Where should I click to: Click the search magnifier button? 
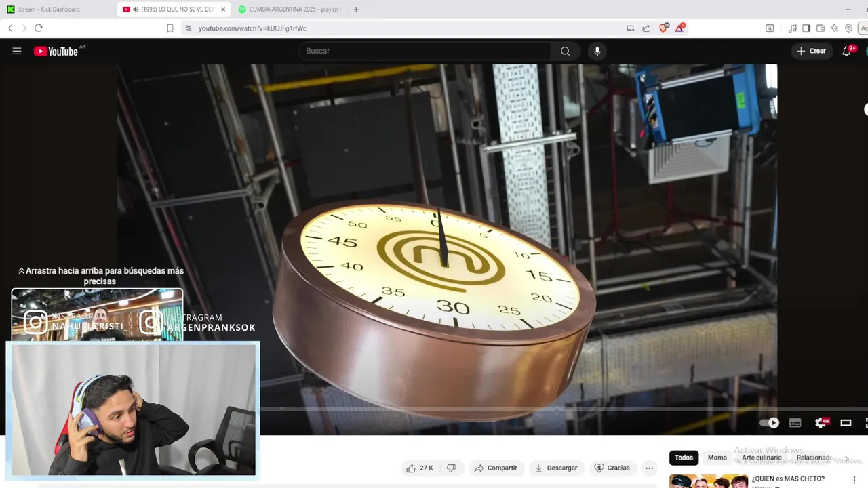[x=565, y=51]
